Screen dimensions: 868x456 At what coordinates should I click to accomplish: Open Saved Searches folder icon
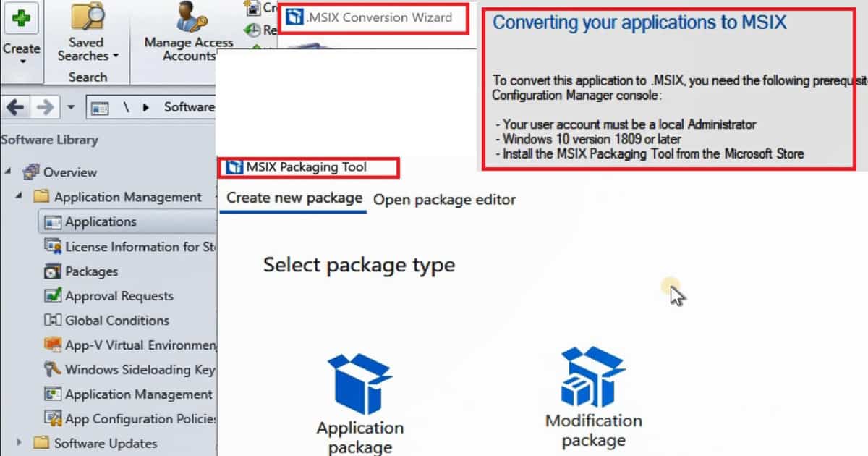(x=86, y=16)
